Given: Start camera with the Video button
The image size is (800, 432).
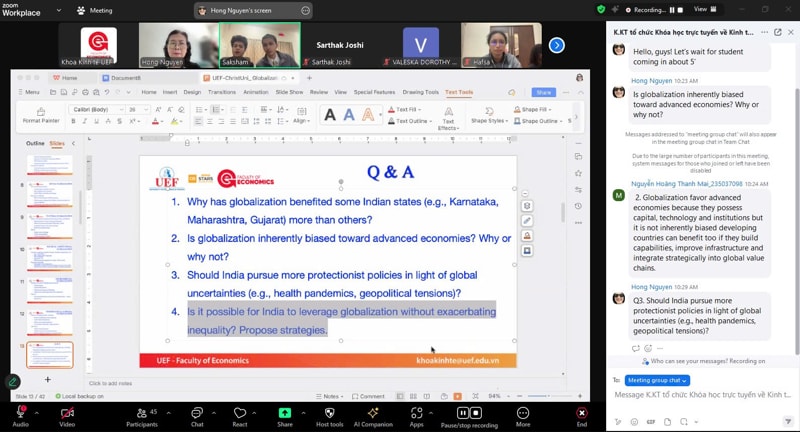Looking at the screenshot, I should (66, 414).
